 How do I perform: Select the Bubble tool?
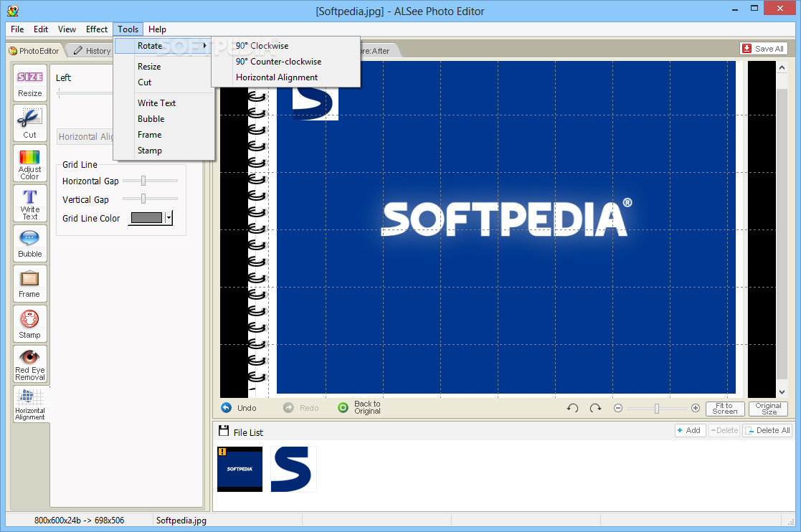[30, 244]
